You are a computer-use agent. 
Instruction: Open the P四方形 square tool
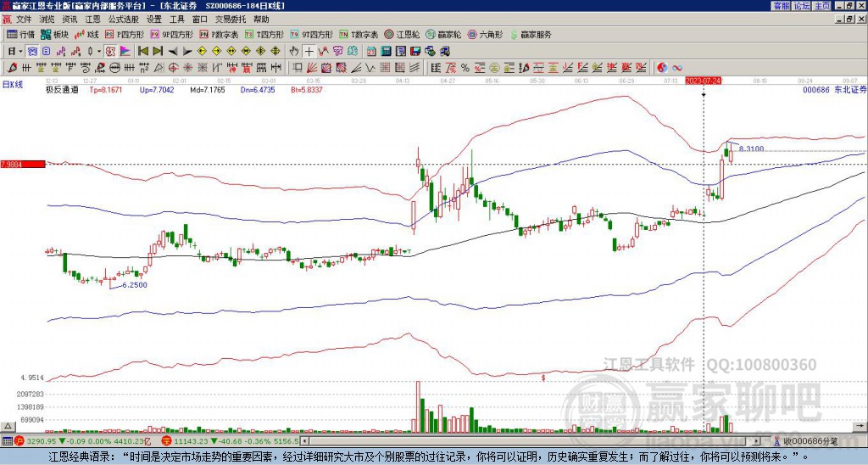pyautogui.click(x=124, y=34)
